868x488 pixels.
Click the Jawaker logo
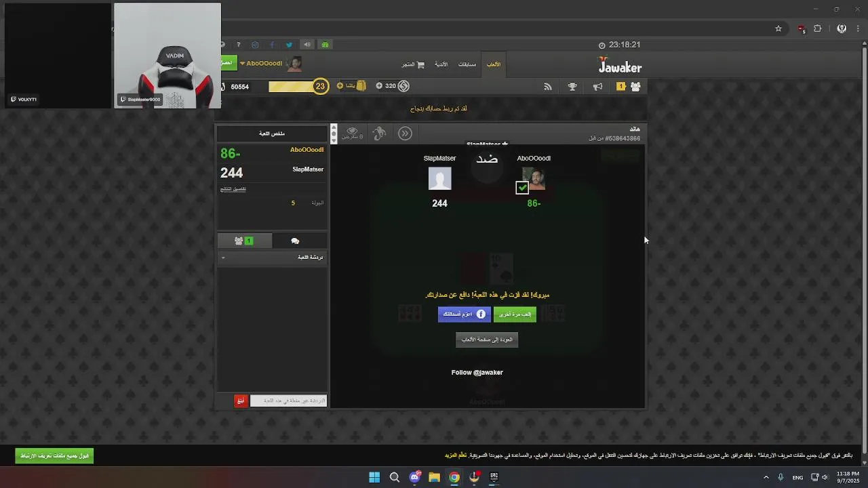(620, 66)
